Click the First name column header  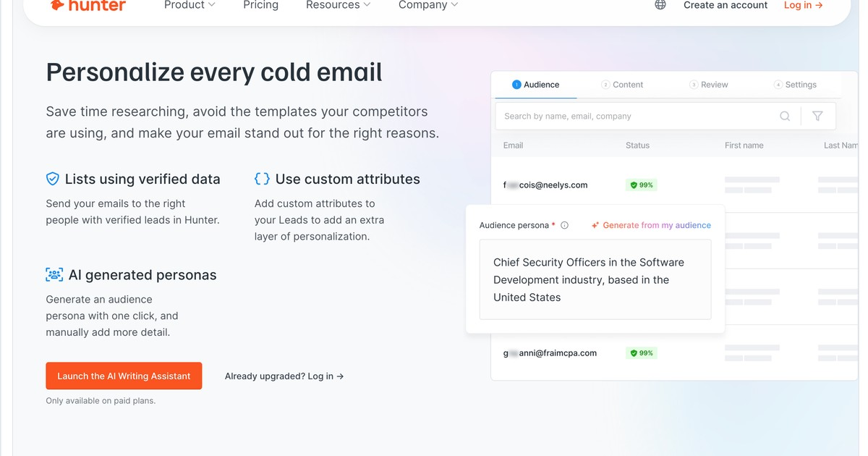click(744, 145)
